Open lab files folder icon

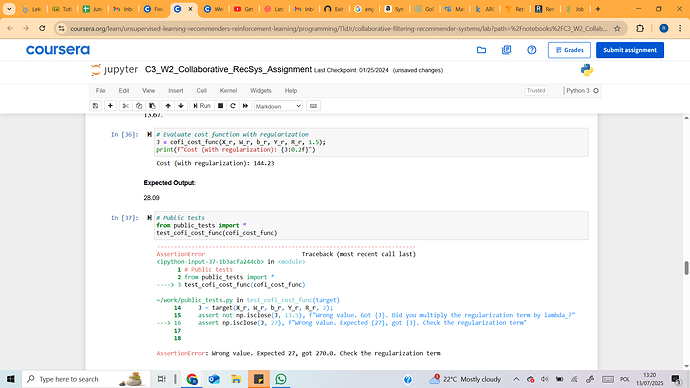pos(481,50)
